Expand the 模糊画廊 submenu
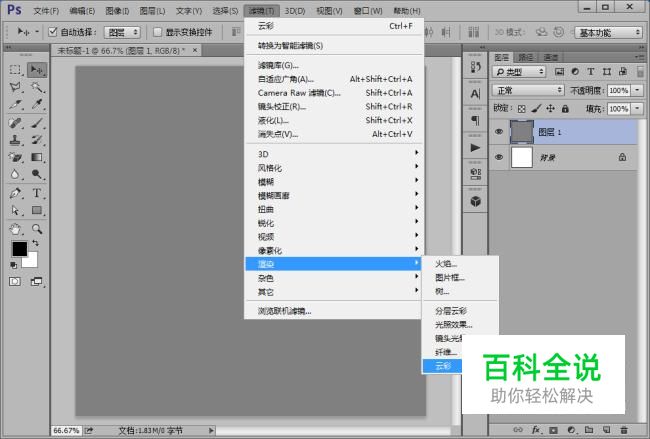The image size is (650, 439). (x=334, y=195)
